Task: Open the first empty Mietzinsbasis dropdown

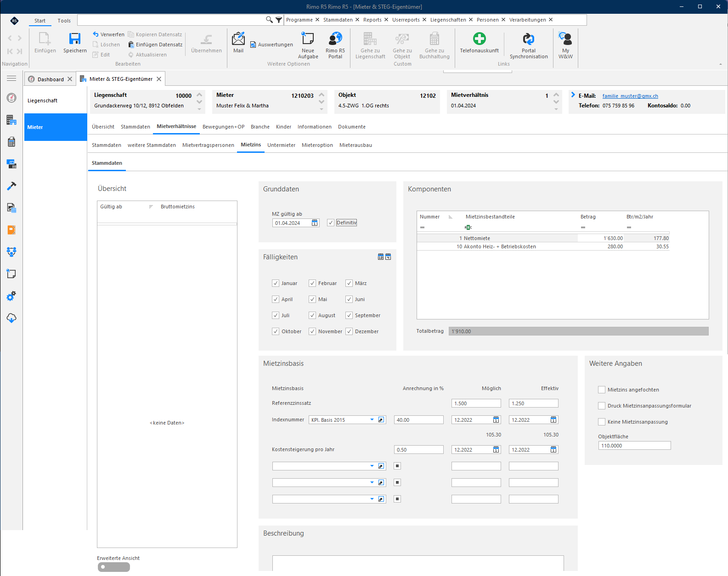Action: pos(372,466)
